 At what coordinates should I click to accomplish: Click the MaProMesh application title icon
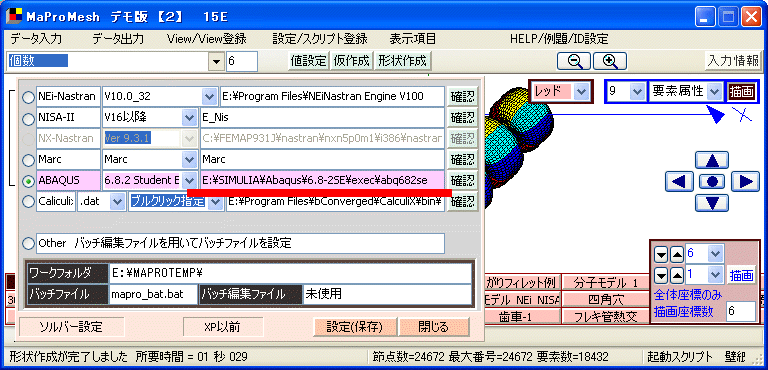tap(13, 17)
